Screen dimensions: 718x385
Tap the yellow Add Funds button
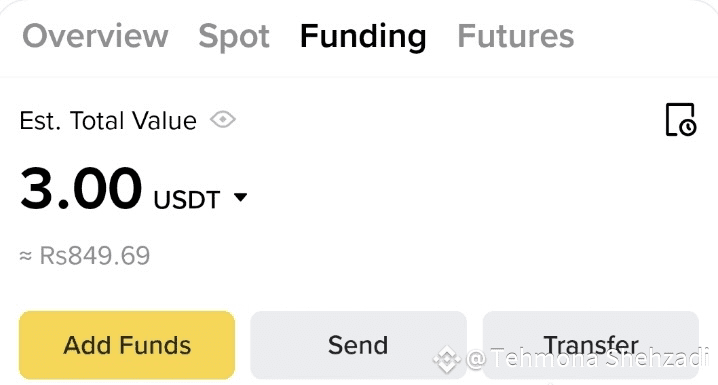click(x=127, y=345)
